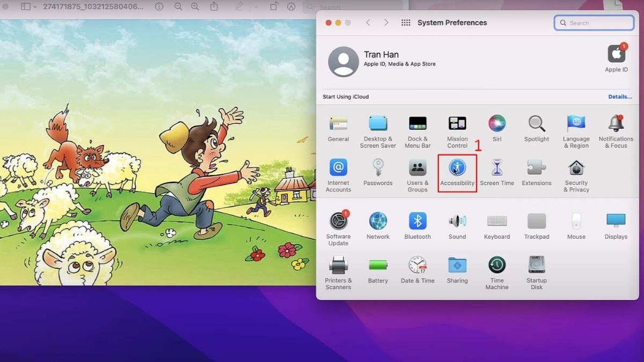Show the Markup toolbar in Preview
The width and height of the screenshot is (644, 362).
click(x=291, y=7)
